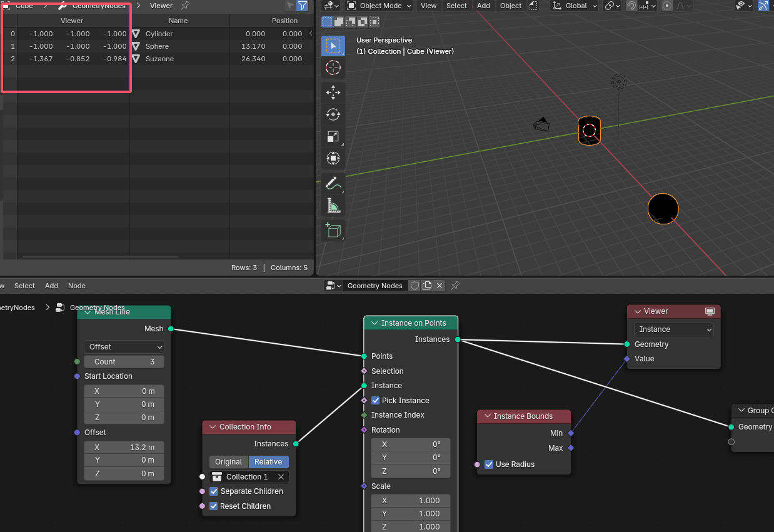Pin the spreadsheet Viewer context
Viewport: 774px width, 532px height.
tap(185, 6)
